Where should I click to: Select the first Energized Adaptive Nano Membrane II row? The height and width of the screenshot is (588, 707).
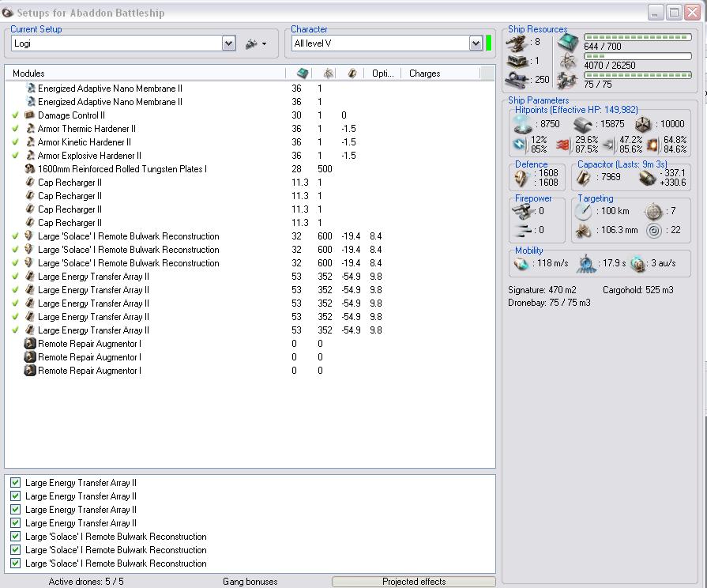[x=250, y=89]
